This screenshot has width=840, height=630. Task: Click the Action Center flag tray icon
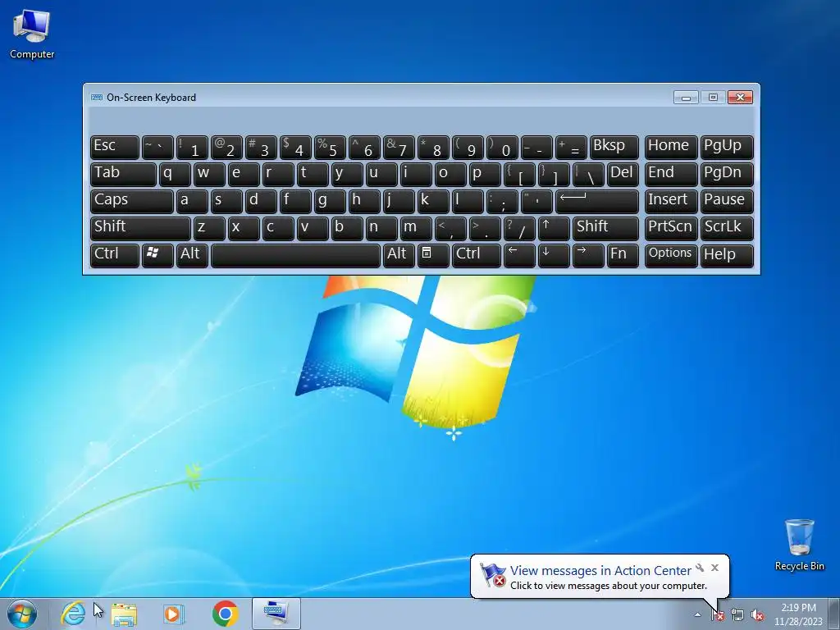(x=718, y=614)
